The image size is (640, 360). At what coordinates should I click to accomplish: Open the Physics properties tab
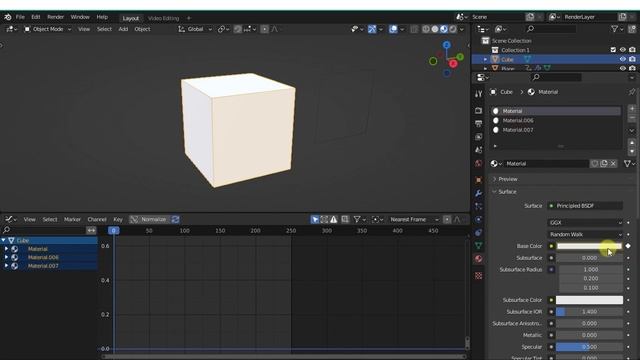coord(478,219)
